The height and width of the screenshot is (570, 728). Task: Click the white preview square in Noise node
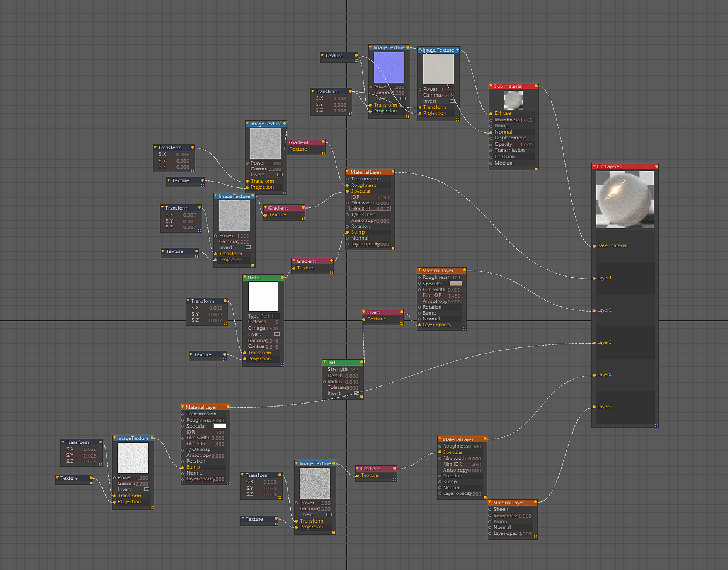[x=263, y=296]
